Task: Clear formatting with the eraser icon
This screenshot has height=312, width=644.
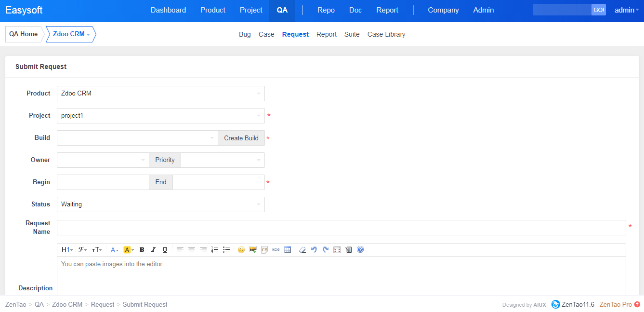Action: click(x=302, y=250)
